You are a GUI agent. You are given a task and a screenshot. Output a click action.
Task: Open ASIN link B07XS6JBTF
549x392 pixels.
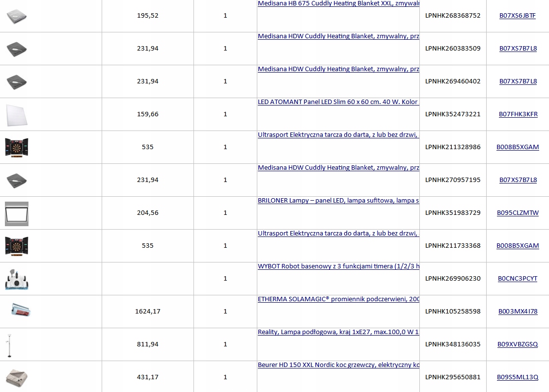tap(518, 16)
